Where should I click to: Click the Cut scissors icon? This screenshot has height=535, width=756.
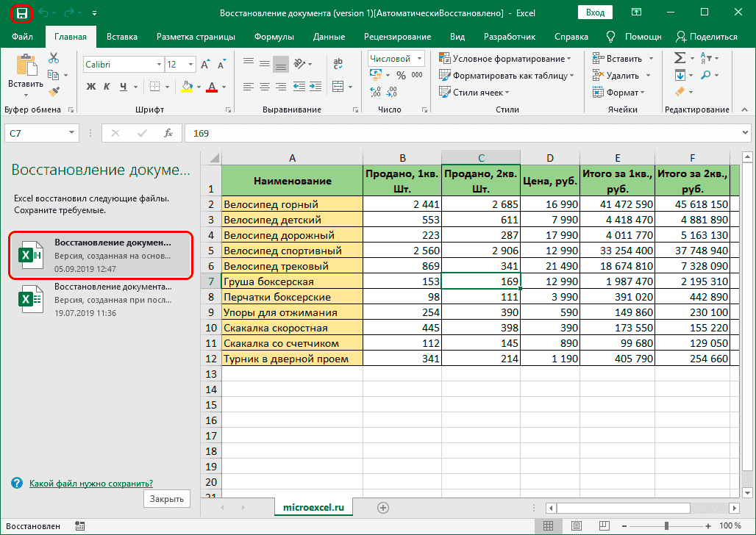coord(54,58)
